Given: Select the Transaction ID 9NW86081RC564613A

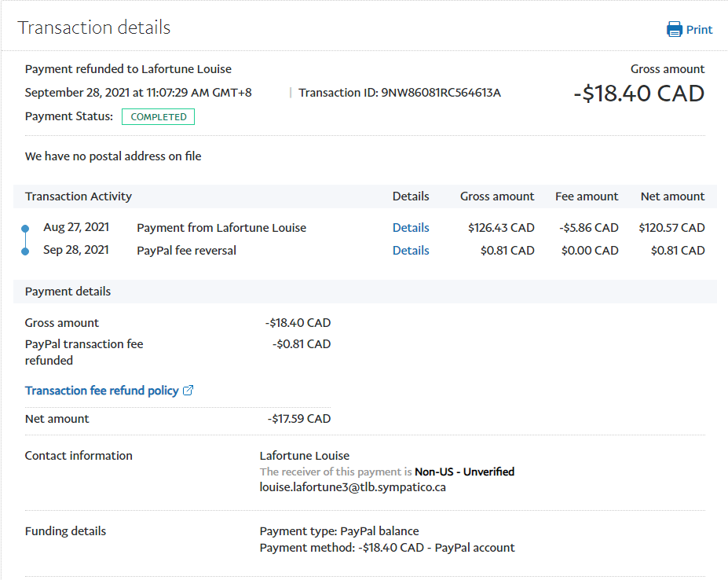Looking at the screenshot, I should [441, 93].
